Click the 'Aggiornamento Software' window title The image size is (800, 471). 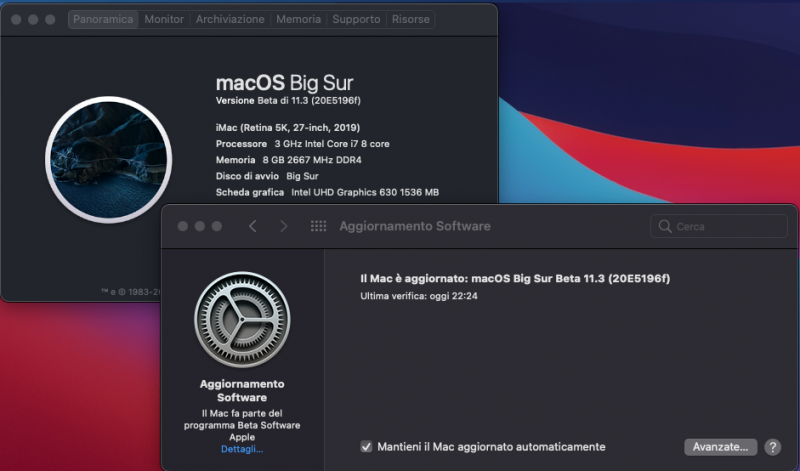point(415,226)
